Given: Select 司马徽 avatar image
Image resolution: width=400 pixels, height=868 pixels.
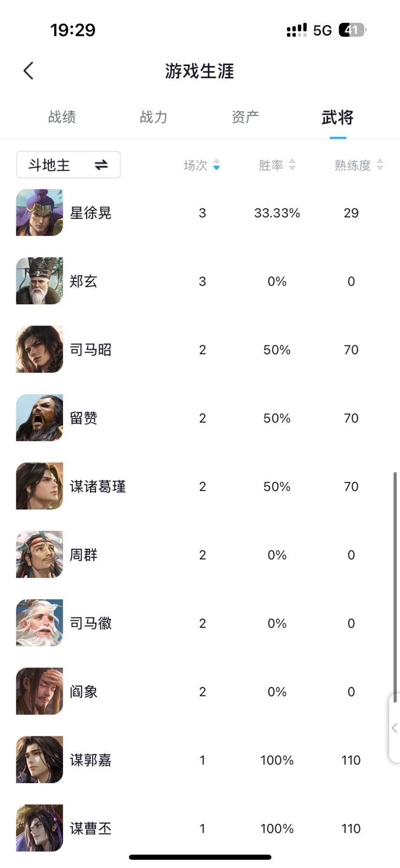Looking at the screenshot, I should (40, 623).
